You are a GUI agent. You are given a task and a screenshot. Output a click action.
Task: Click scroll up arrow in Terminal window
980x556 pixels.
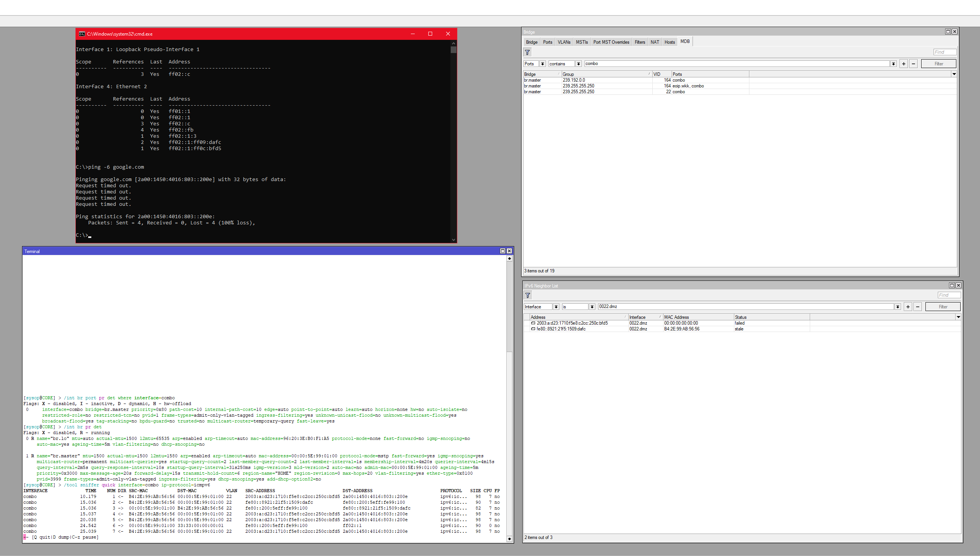click(509, 258)
